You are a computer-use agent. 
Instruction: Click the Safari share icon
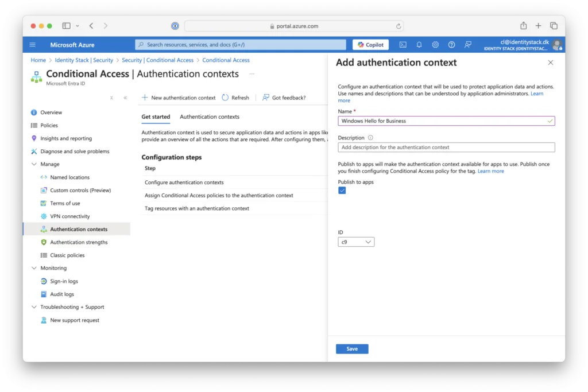click(x=524, y=25)
